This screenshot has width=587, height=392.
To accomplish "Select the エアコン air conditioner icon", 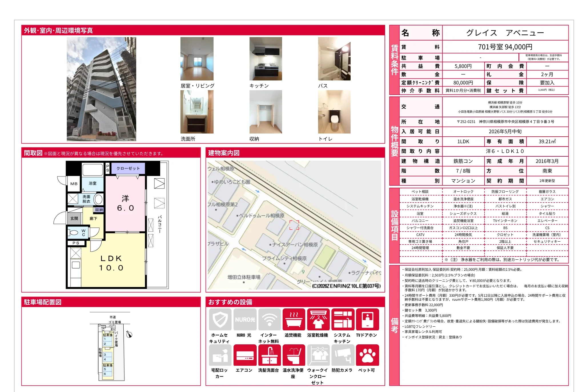I will (x=245, y=355).
